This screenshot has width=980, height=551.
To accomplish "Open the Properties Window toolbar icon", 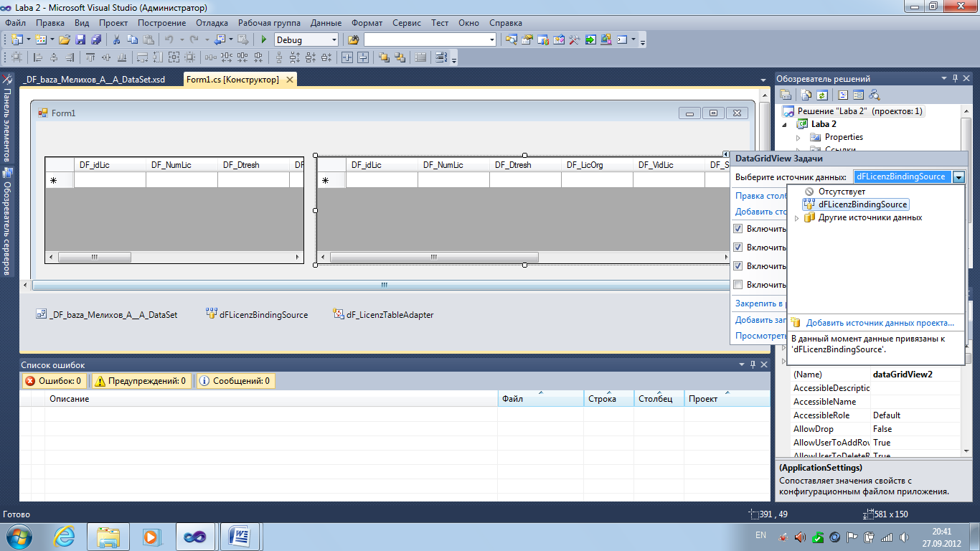I will pyautogui.click(x=527, y=40).
